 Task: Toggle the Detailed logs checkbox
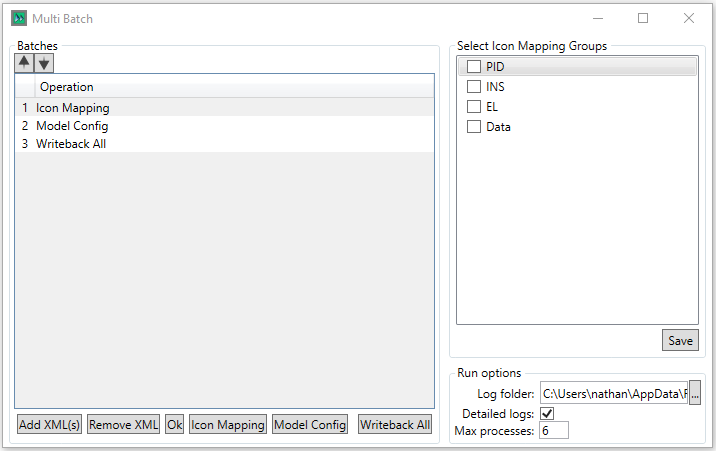pos(547,413)
